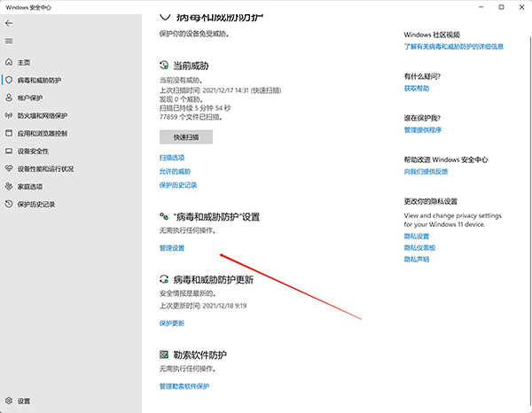Open the 隐私仪表板 link

click(x=419, y=248)
